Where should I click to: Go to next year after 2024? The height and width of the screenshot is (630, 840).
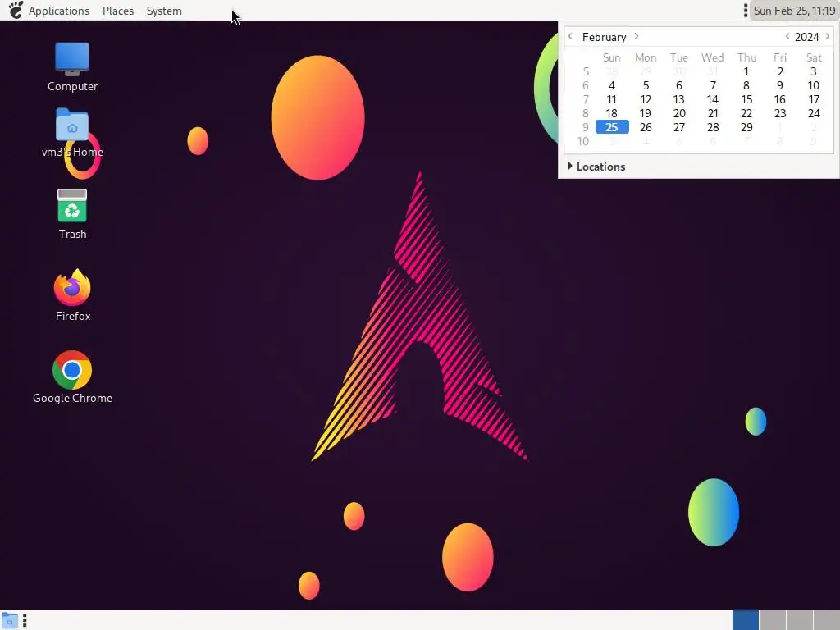(x=828, y=36)
